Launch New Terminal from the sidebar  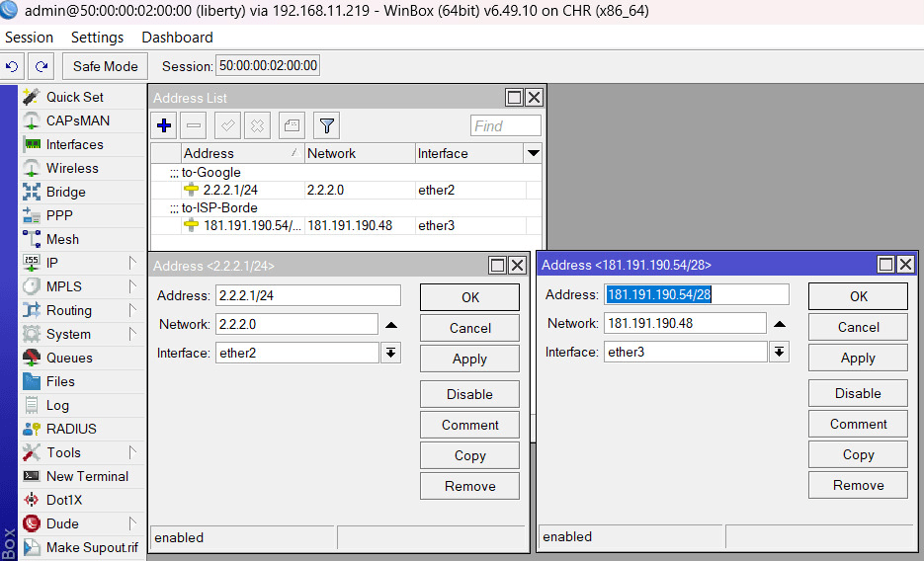click(82, 476)
